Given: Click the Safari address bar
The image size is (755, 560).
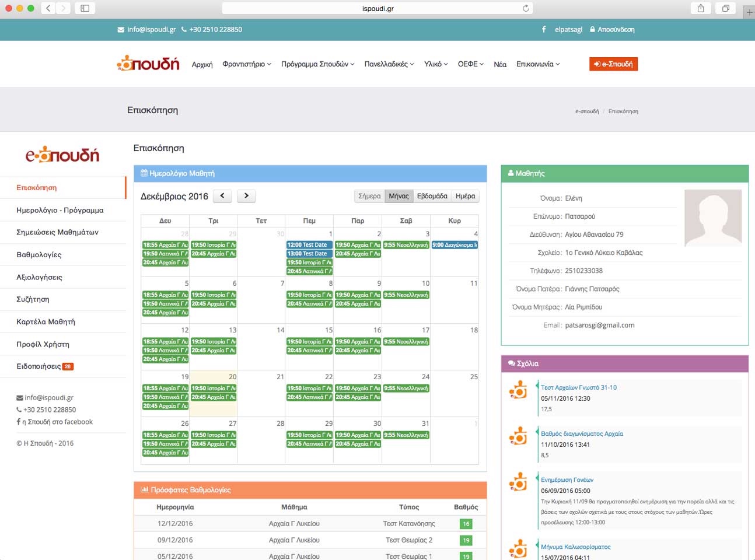Looking at the screenshot, I should (x=377, y=8).
